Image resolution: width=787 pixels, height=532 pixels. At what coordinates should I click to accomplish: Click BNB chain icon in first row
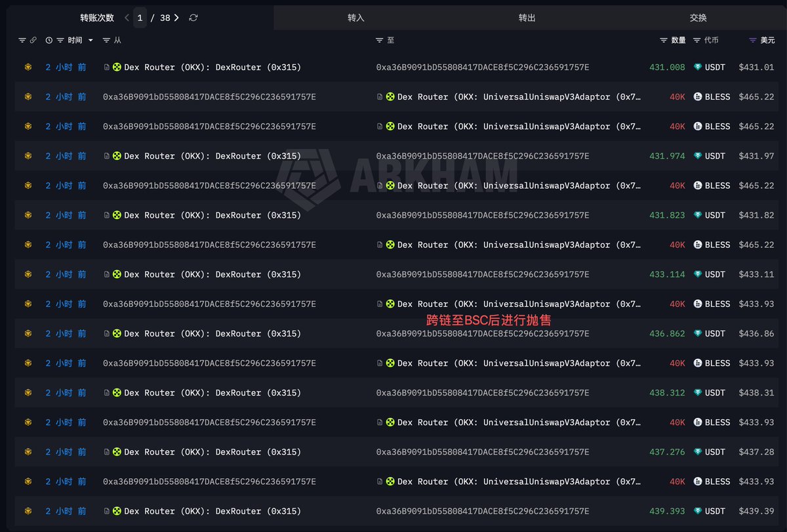(28, 67)
